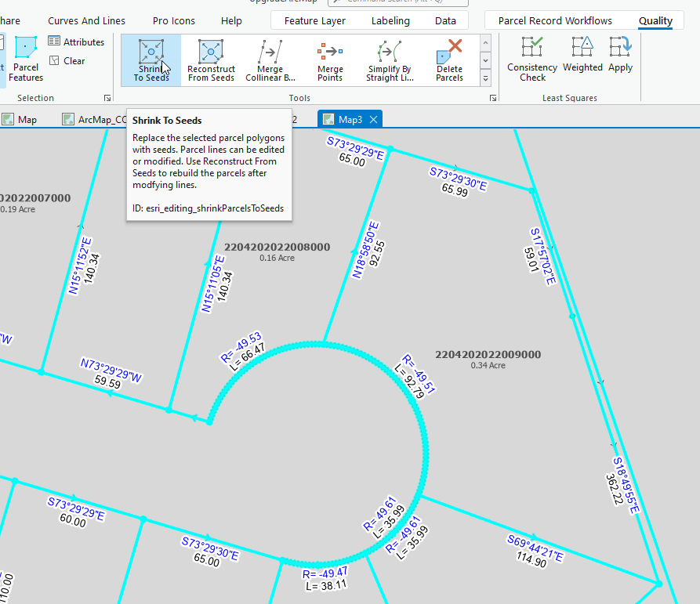The image size is (700, 604).
Task: Open the Tools group dialog launcher
Action: tap(493, 97)
